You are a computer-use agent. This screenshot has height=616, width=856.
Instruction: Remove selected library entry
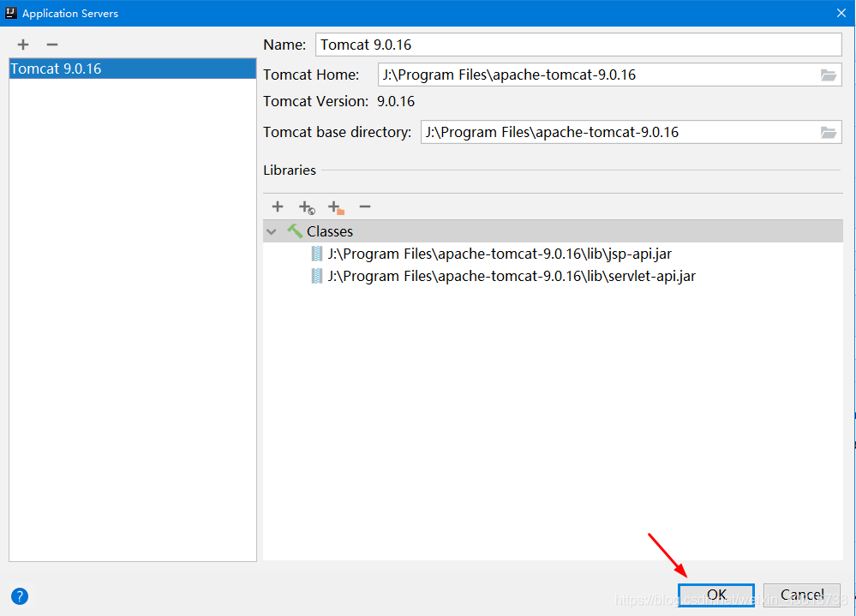click(365, 206)
